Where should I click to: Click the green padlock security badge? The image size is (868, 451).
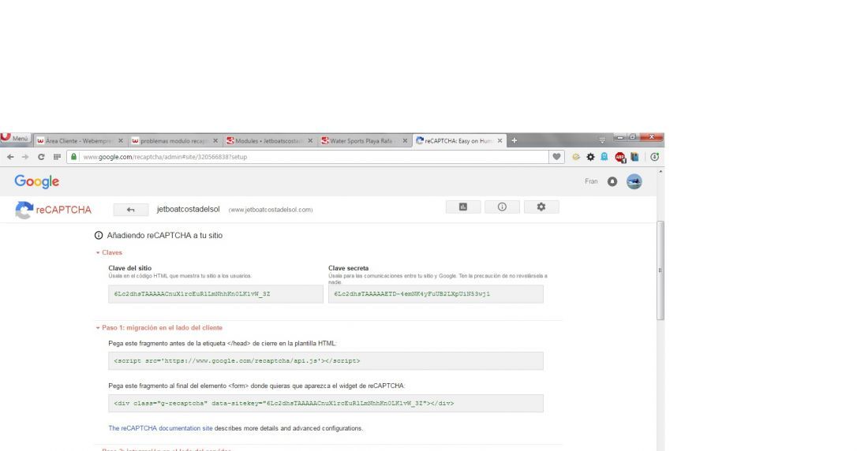pos(73,157)
